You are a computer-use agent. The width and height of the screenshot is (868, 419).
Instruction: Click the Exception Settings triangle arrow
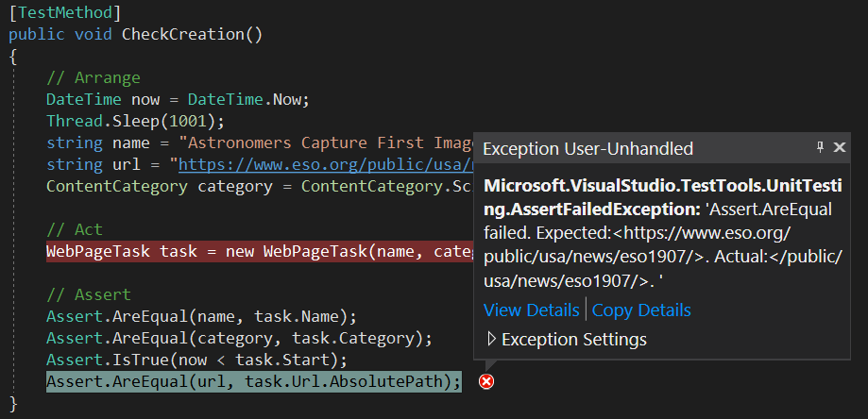491,338
